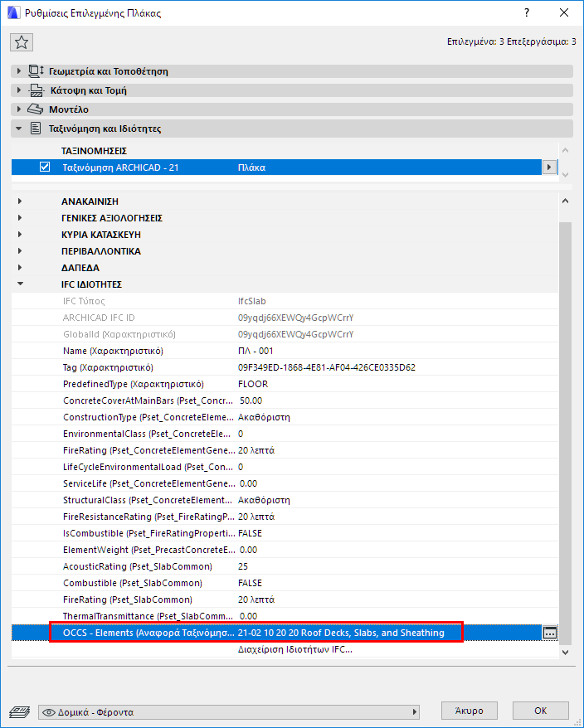
Task: Click the layer icon beside Δομικά - Φέροντα
Action: click(x=20, y=711)
